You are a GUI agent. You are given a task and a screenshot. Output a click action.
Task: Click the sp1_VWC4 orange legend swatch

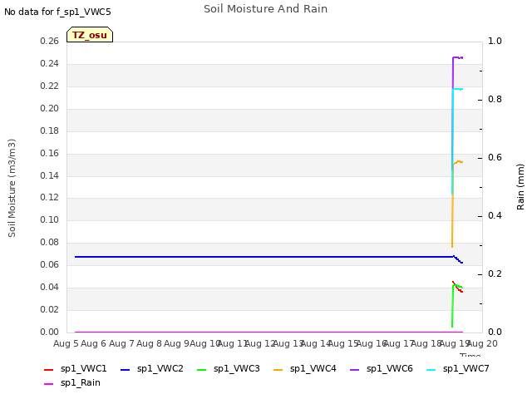pyautogui.click(x=278, y=370)
